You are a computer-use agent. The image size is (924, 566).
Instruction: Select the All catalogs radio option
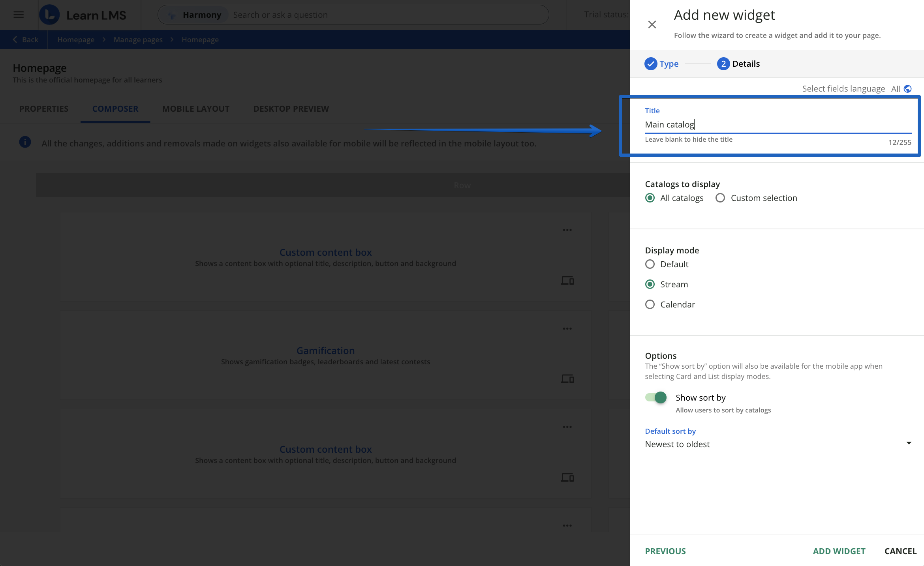[650, 198]
